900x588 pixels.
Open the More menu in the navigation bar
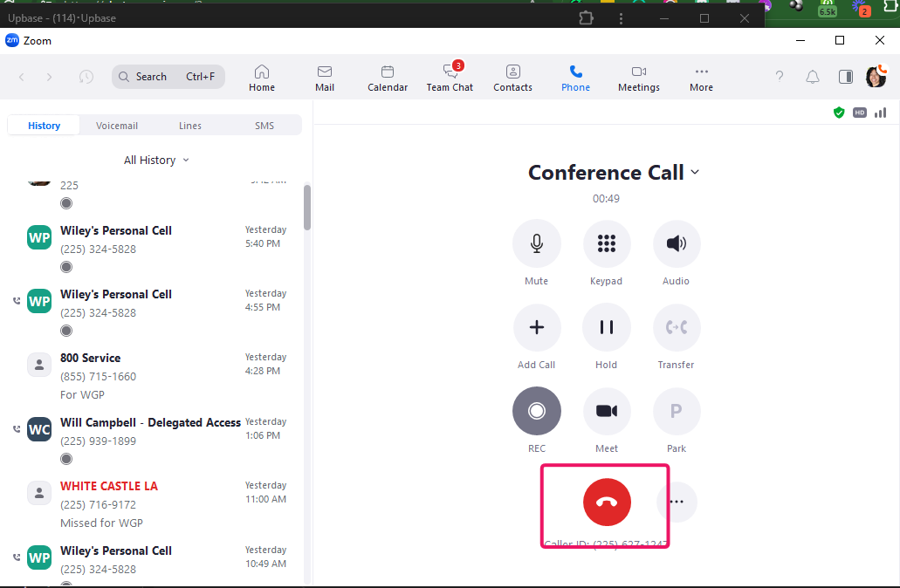pos(701,77)
